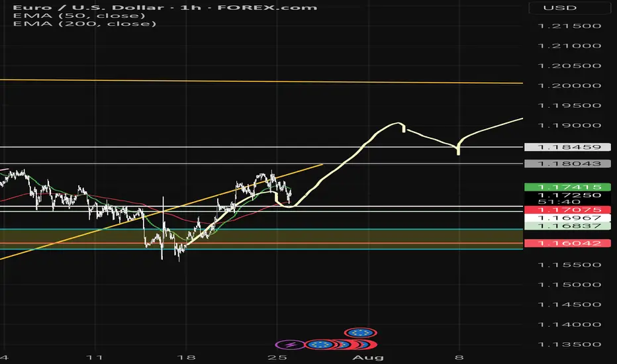Open the upper EU flag event icon above the row
The height and width of the screenshot is (364, 617).
[360, 333]
